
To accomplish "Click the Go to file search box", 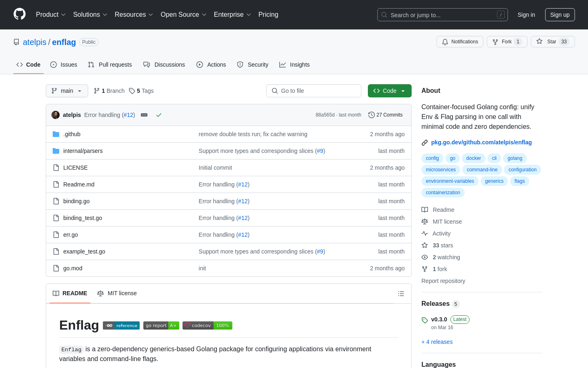I will click(314, 91).
